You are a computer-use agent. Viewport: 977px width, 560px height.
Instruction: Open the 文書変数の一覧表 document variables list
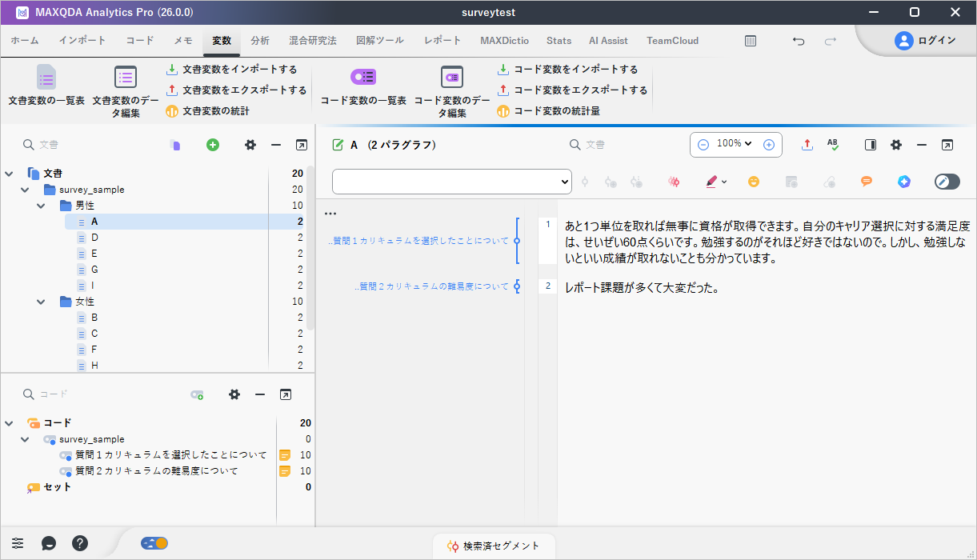(x=46, y=86)
